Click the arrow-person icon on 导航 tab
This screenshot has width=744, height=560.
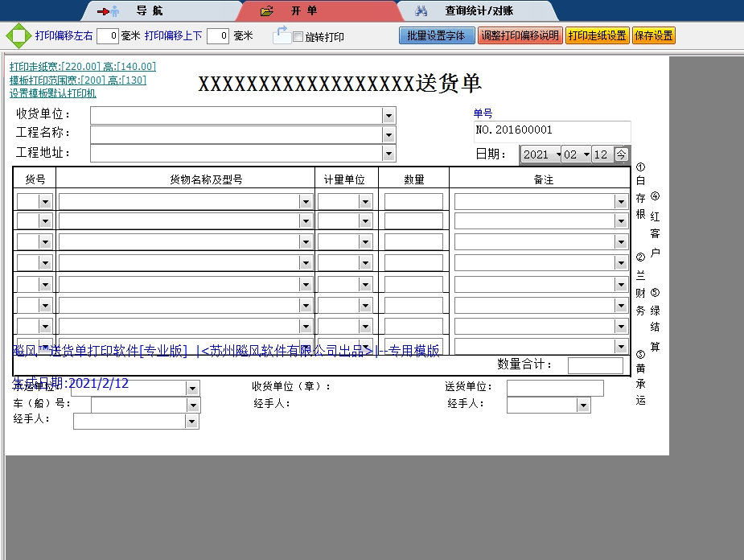point(108,11)
